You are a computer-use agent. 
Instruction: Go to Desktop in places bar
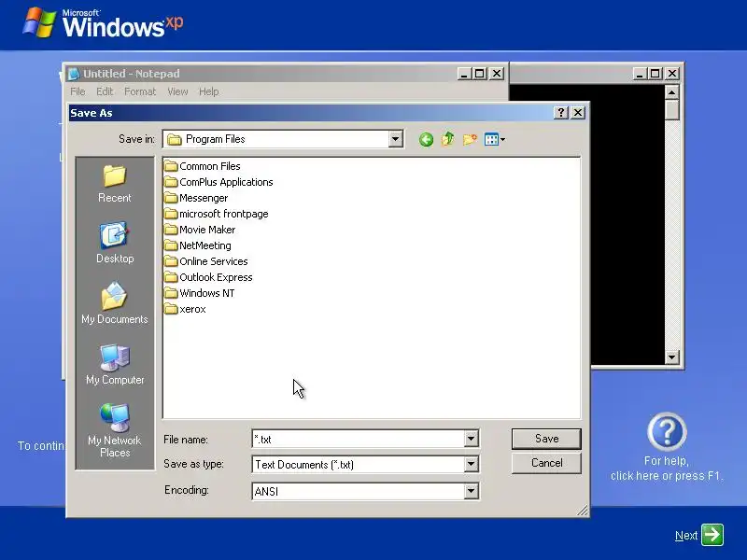(x=115, y=243)
